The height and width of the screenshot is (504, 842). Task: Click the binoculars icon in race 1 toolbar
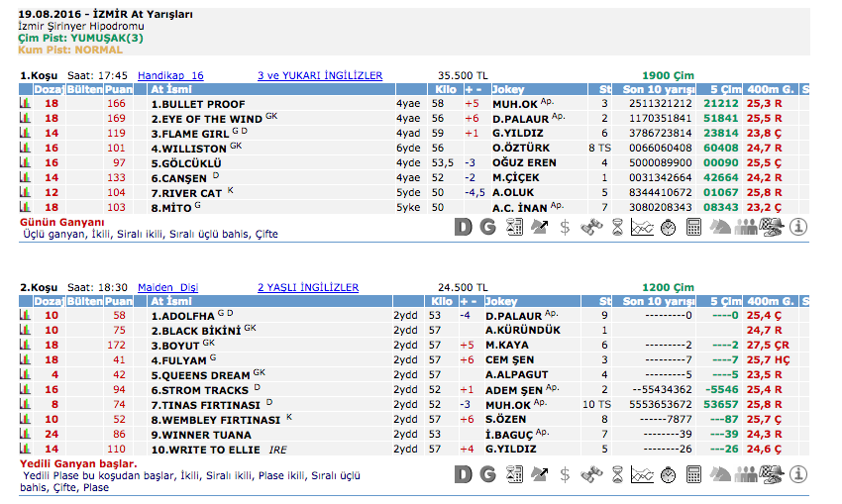(x=591, y=227)
